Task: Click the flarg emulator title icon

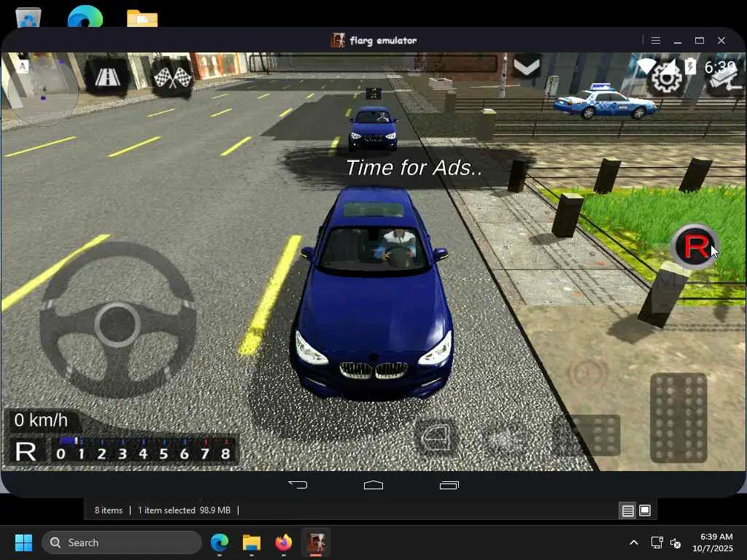Action: [x=338, y=41]
